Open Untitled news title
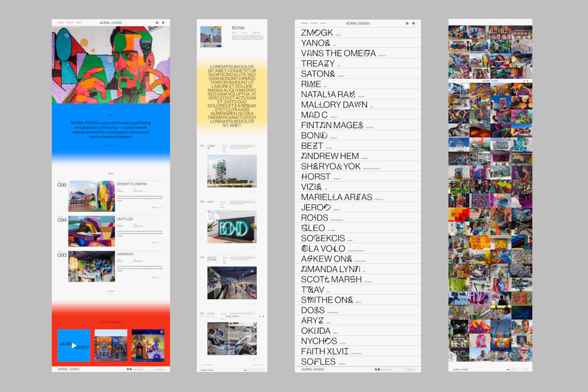The height and width of the screenshot is (392, 588). pyautogui.click(x=125, y=219)
